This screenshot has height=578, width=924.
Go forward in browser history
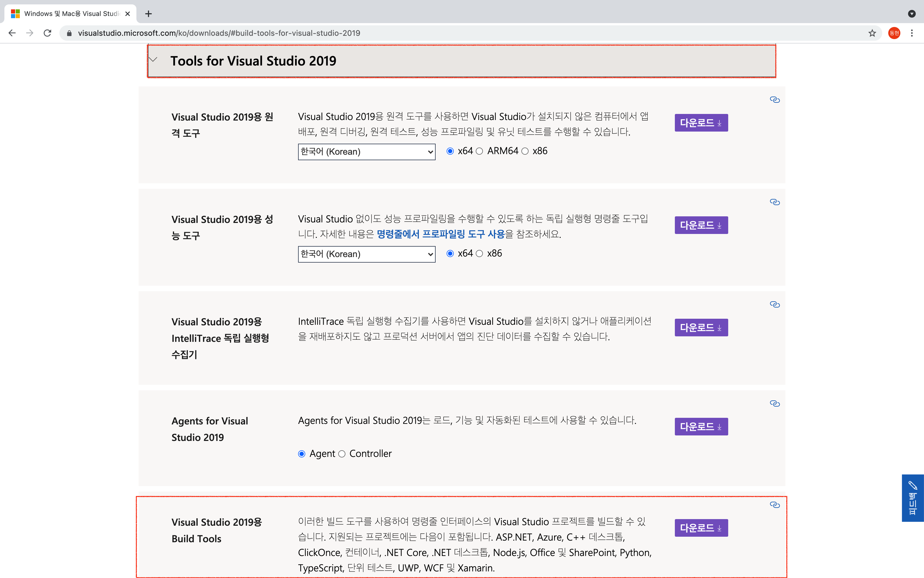click(x=30, y=33)
